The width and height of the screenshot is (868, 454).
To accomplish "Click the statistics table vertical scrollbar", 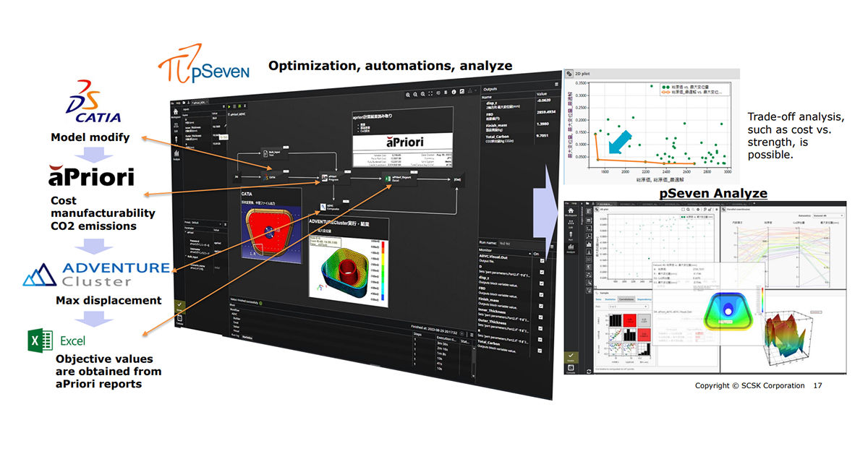I will [x=473, y=363].
